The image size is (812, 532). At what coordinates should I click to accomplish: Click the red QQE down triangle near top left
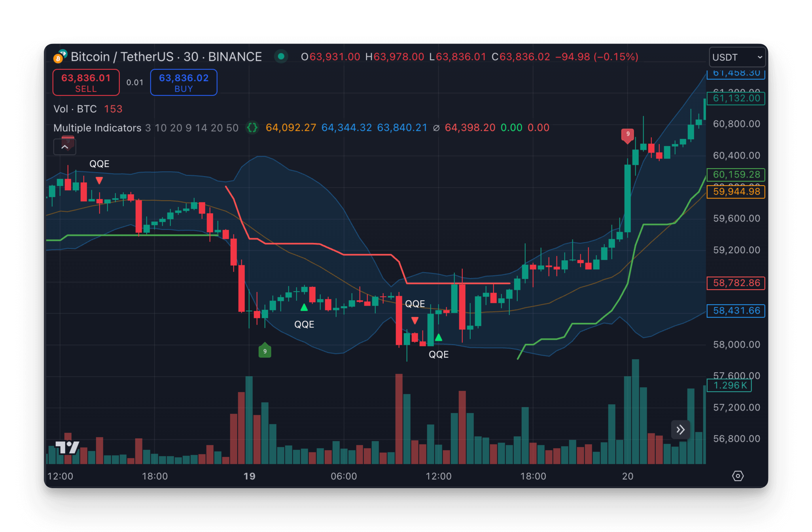click(x=99, y=181)
